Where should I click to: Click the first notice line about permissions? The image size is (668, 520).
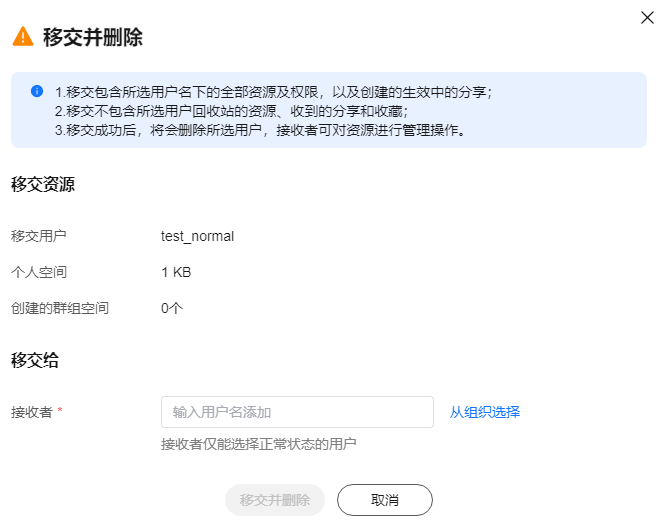pos(274,92)
